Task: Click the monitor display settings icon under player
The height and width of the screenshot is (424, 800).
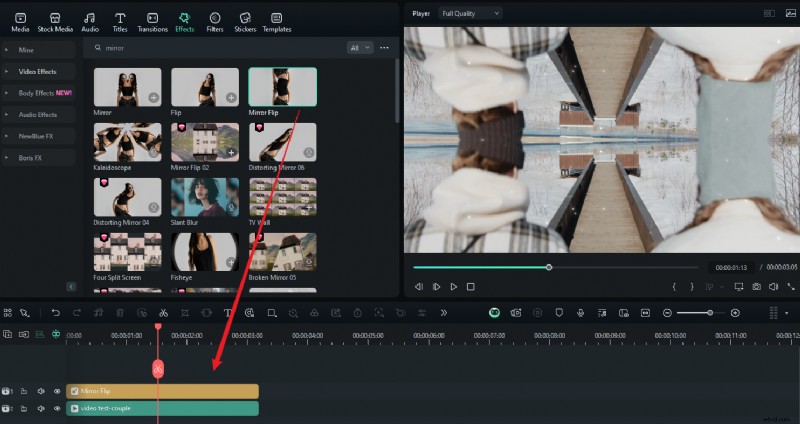Action: pos(739,287)
